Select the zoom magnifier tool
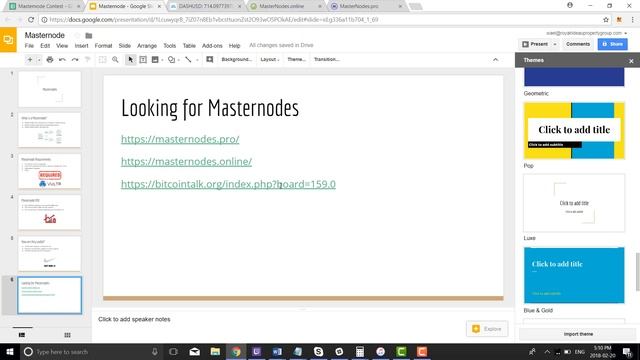This screenshot has width=640, height=360. 115,60
